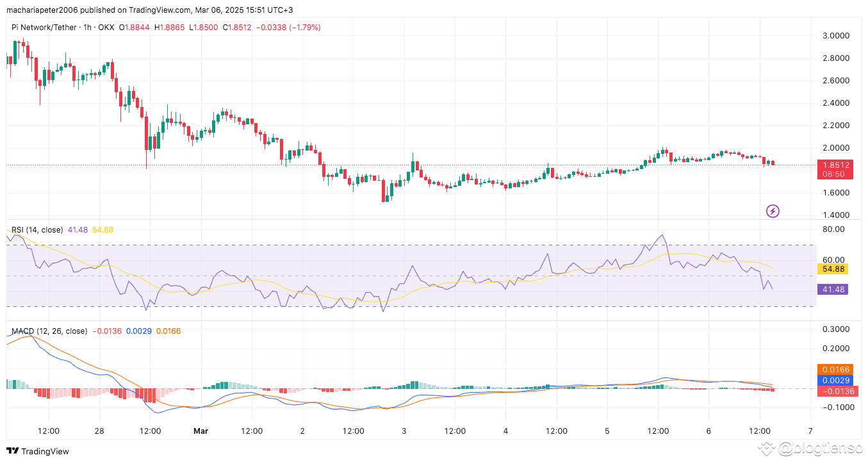Click the 1.4000 price axis label
Viewport: 868px width, 462px height.
coord(837,215)
